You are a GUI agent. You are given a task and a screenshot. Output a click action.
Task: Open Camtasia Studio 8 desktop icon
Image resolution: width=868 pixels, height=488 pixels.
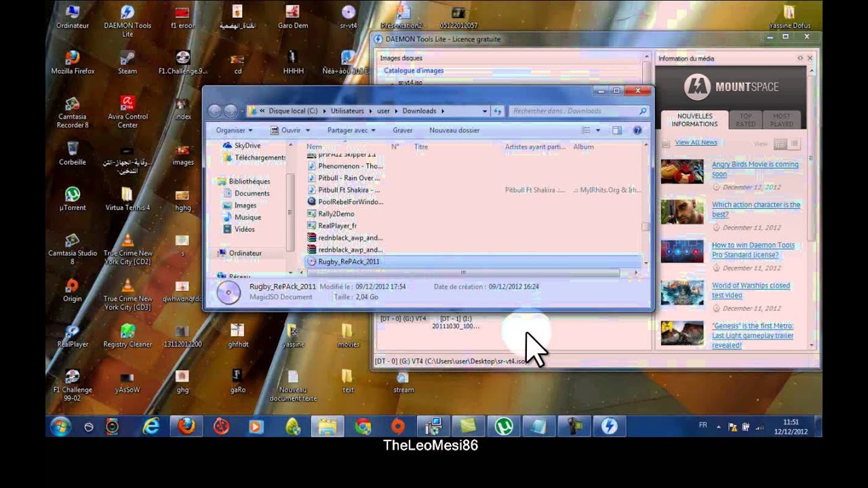tap(73, 249)
